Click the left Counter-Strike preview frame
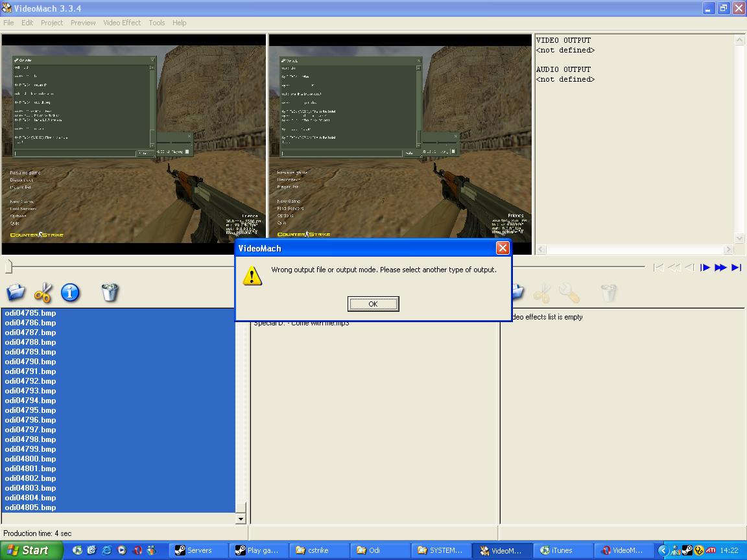 tap(134, 144)
